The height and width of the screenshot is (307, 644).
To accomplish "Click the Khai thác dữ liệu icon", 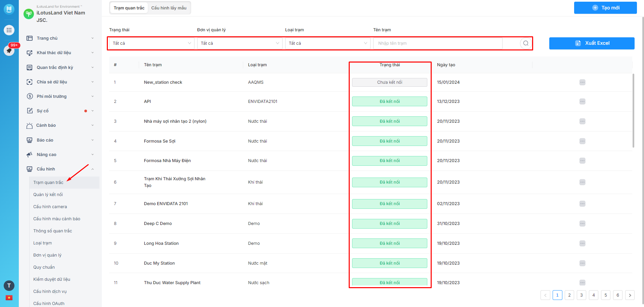I will point(30,53).
